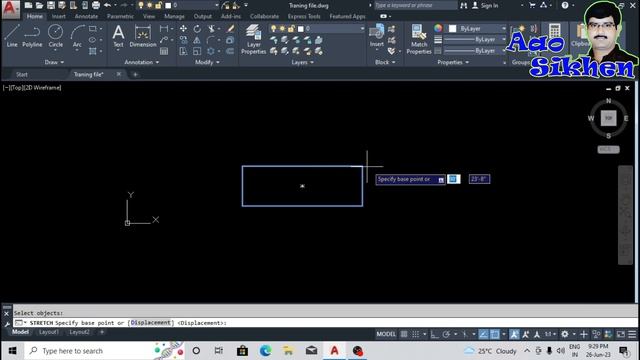The height and width of the screenshot is (360, 640).
Task: Switch to the View ribbon tab
Action: coord(149,16)
